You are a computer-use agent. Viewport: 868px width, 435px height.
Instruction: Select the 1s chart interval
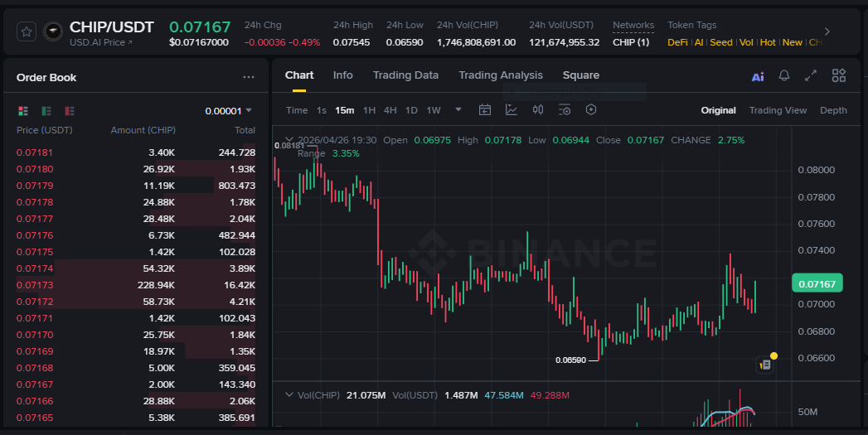[322, 110]
